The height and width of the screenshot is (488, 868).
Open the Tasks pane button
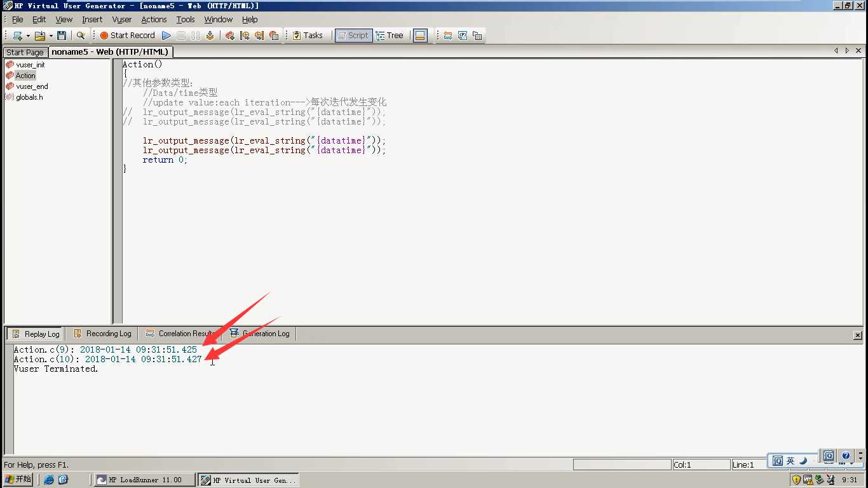point(308,36)
